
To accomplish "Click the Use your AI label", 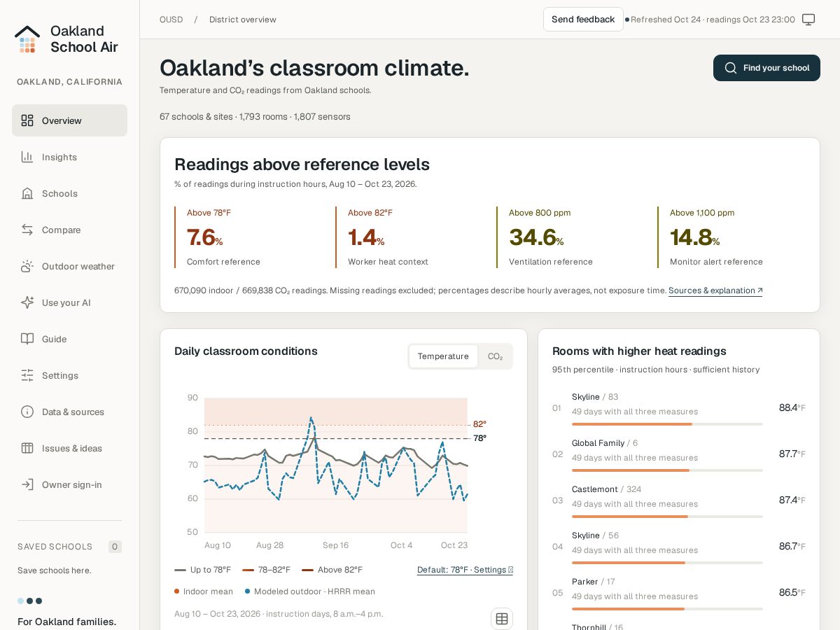I will tap(66, 302).
